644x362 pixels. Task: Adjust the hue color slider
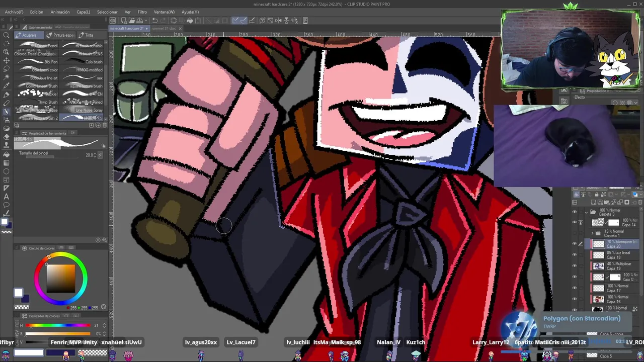[x=57, y=325]
